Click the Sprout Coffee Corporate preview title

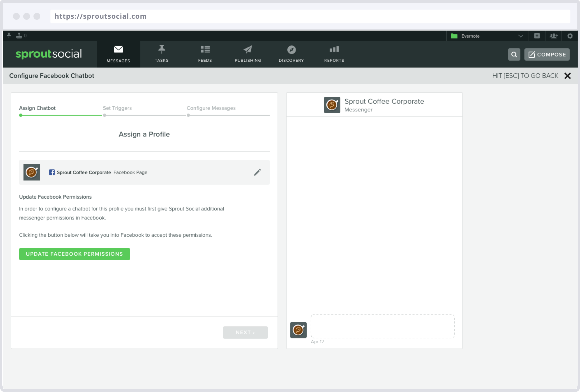384,101
